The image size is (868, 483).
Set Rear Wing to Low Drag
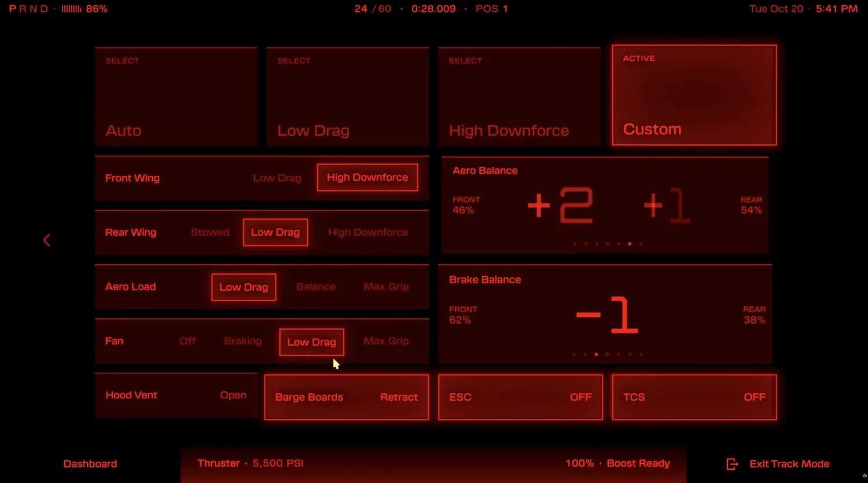pos(275,232)
